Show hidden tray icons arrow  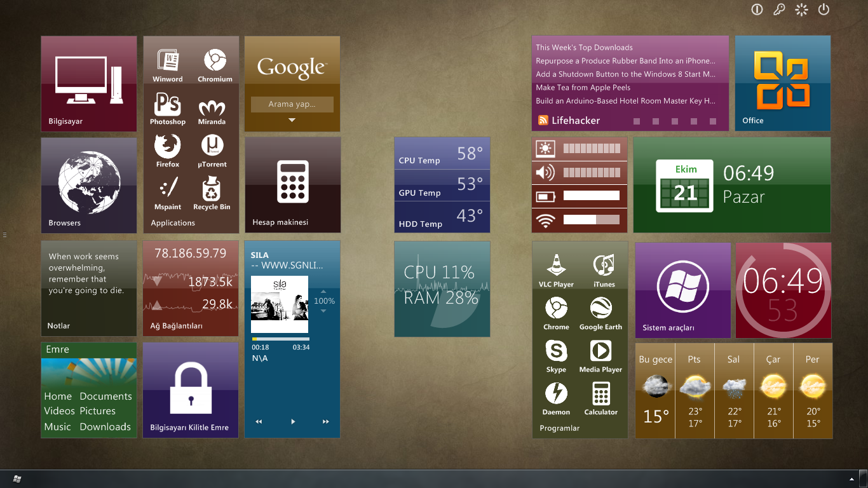click(x=851, y=478)
